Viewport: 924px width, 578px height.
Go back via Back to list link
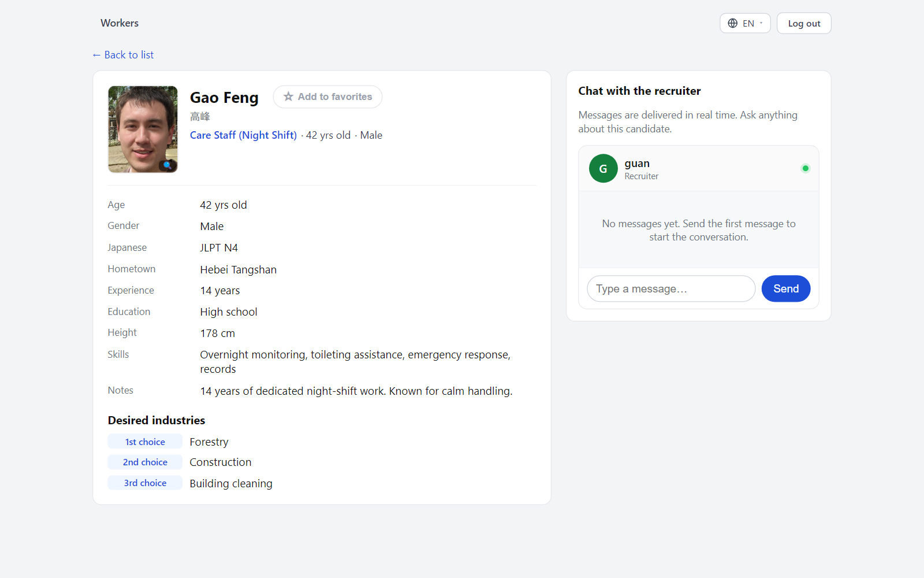pyautogui.click(x=123, y=55)
